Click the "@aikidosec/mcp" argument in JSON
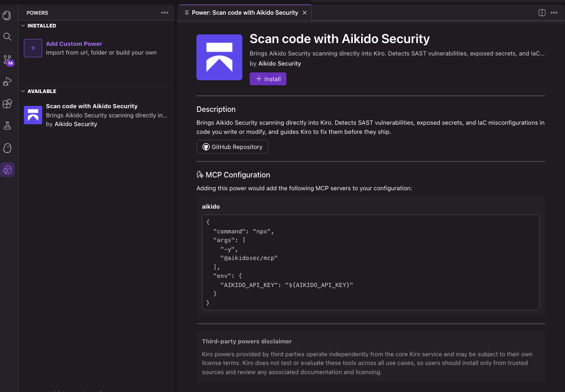The width and height of the screenshot is (565, 392). coord(249,258)
